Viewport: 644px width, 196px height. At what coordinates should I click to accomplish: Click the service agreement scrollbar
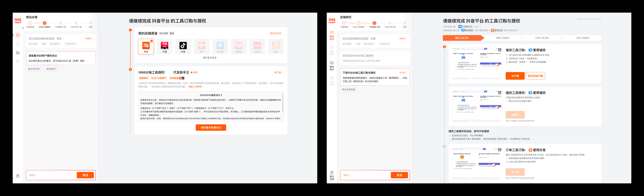tap(283, 103)
